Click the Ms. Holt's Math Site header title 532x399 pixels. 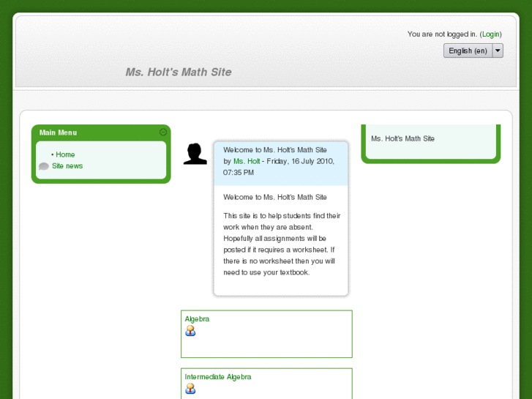pyautogui.click(x=179, y=72)
